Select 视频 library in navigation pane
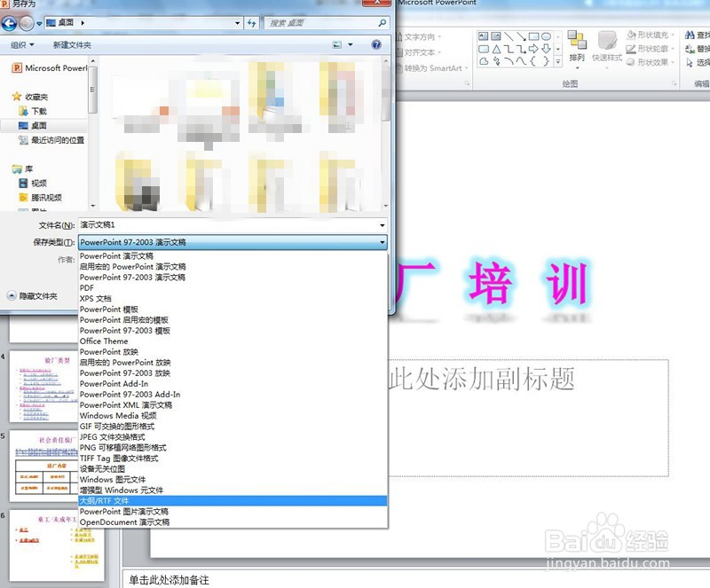The height and width of the screenshot is (588, 710). click(33, 183)
